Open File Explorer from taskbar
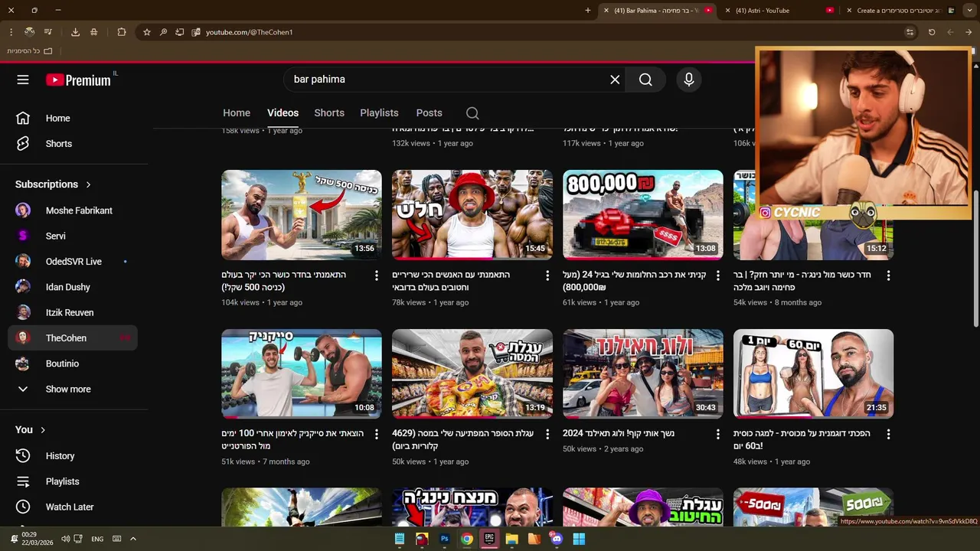 [x=511, y=539]
